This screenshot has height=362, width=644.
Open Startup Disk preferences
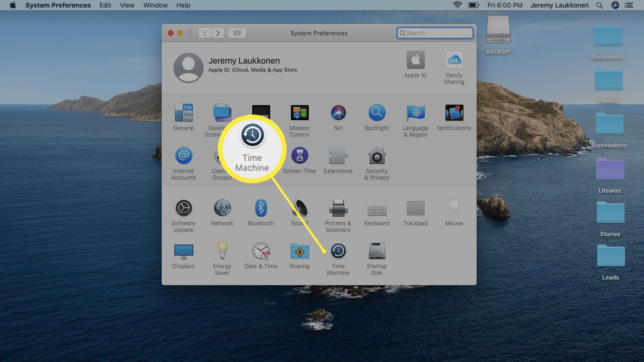coord(377,251)
